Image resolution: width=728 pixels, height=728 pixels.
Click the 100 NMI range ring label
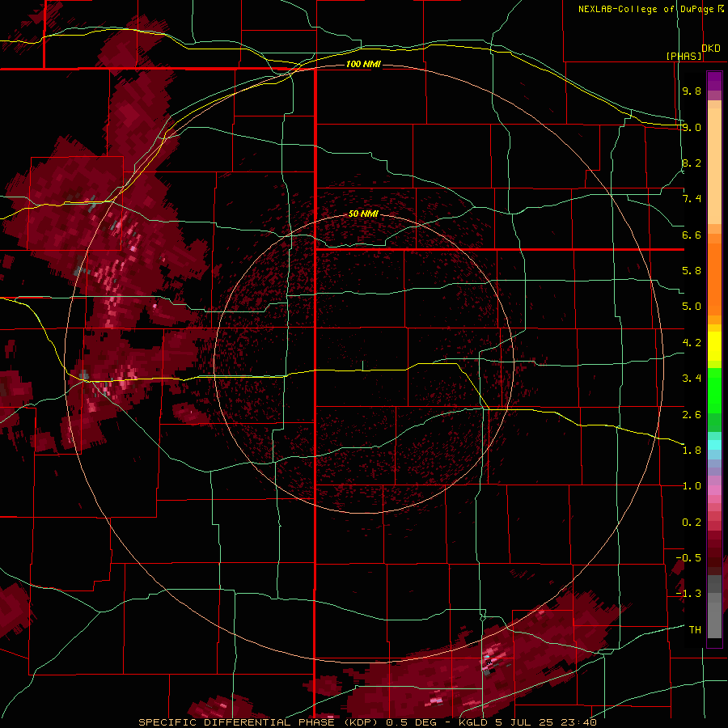click(363, 64)
